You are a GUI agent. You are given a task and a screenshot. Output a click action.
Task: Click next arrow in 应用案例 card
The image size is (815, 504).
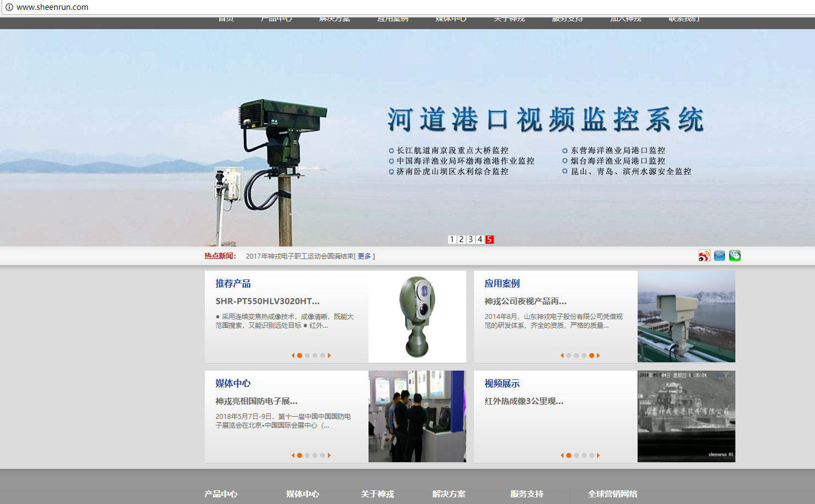pyautogui.click(x=599, y=356)
